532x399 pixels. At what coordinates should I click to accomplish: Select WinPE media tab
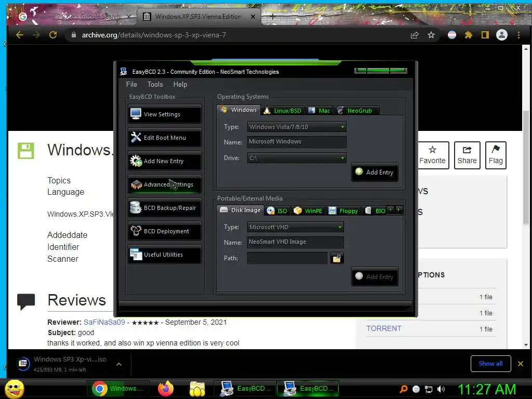[308, 211]
